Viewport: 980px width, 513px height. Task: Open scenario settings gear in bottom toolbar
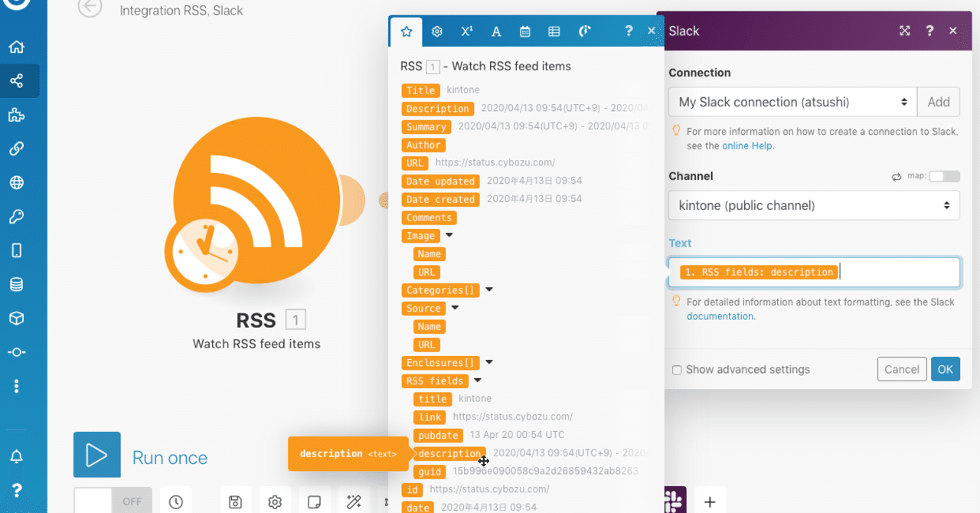tap(275, 502)
